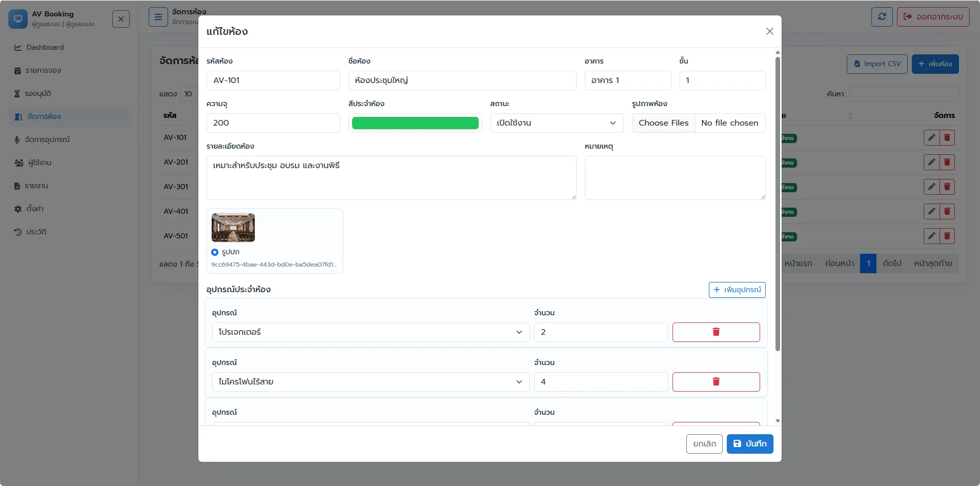Pick the green room color swatch

(x=415, y=123)
